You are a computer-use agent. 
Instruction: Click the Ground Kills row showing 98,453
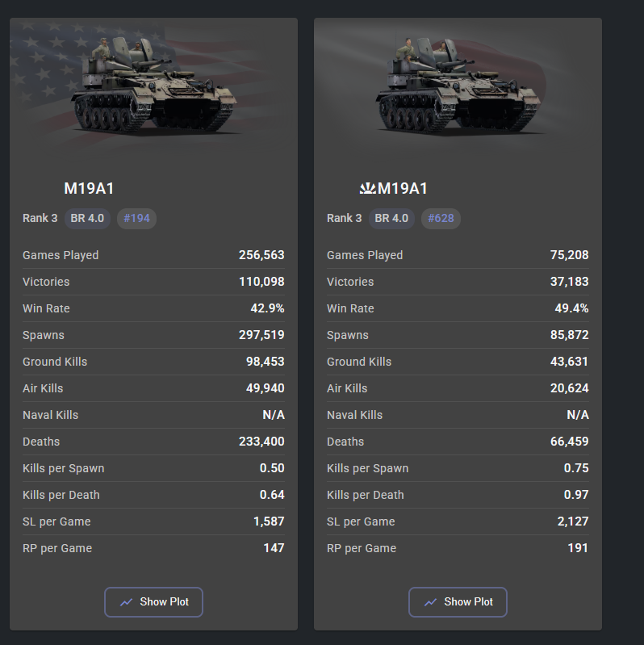(x=153, y=362)
